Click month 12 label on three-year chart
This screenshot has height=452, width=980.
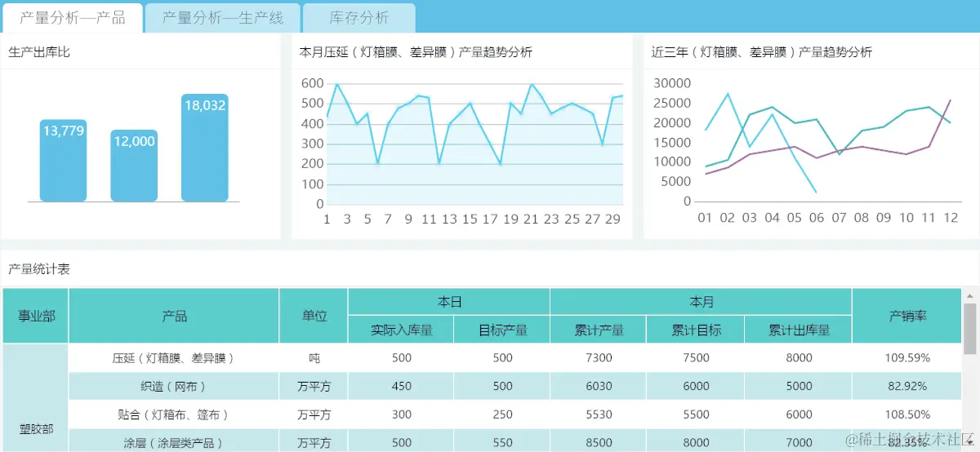pos(950,219)
